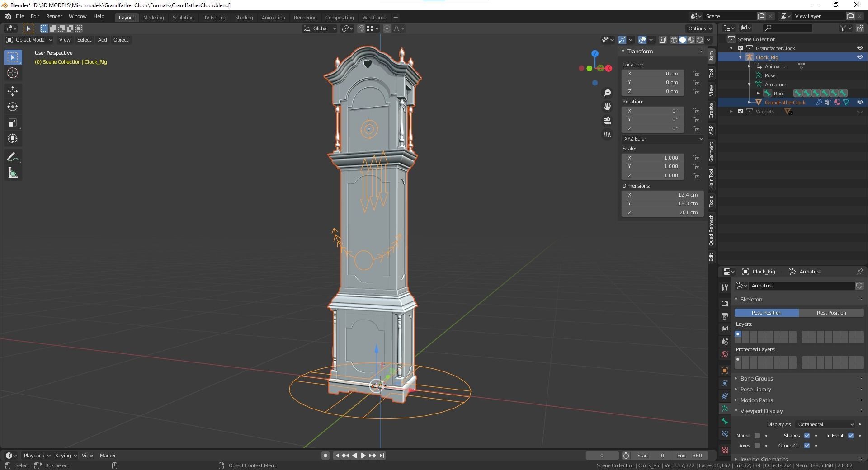Enable the Axes checkbox
Image resolution: width=868 pixels, height=470 pixels.
click(x=757, y=446)
